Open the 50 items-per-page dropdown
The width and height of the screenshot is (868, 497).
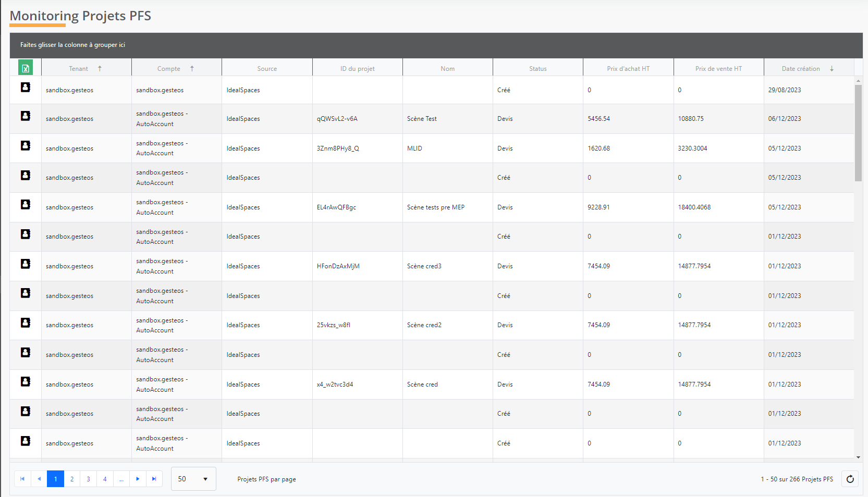(x=193, y=479)
